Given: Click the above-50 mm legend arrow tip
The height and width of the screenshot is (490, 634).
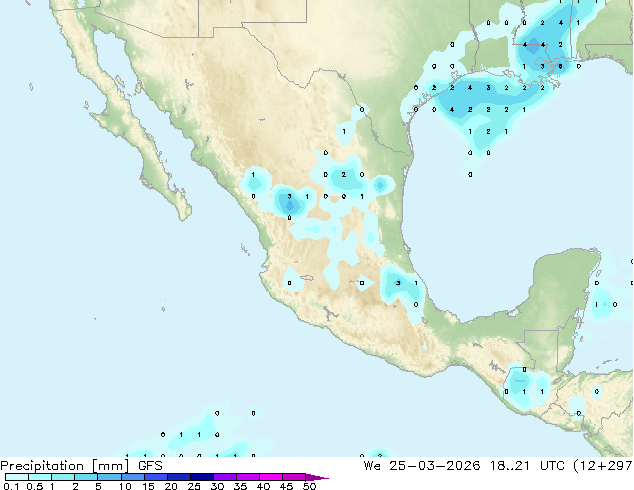Looking at the screenshot, I should [x=317, y=477].
